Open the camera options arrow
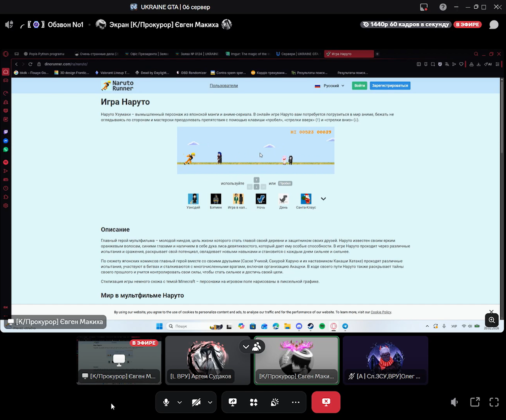This screenshot has width=506, height=420. coord(210,402)
